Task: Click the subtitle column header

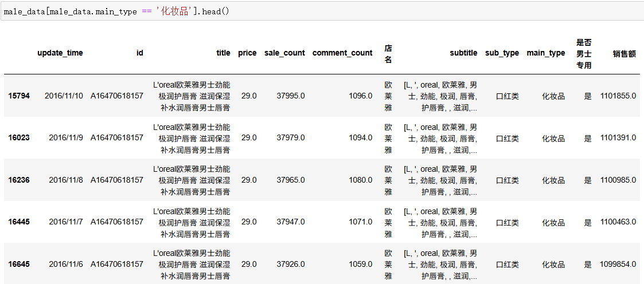Action: (x=464, y=53)
